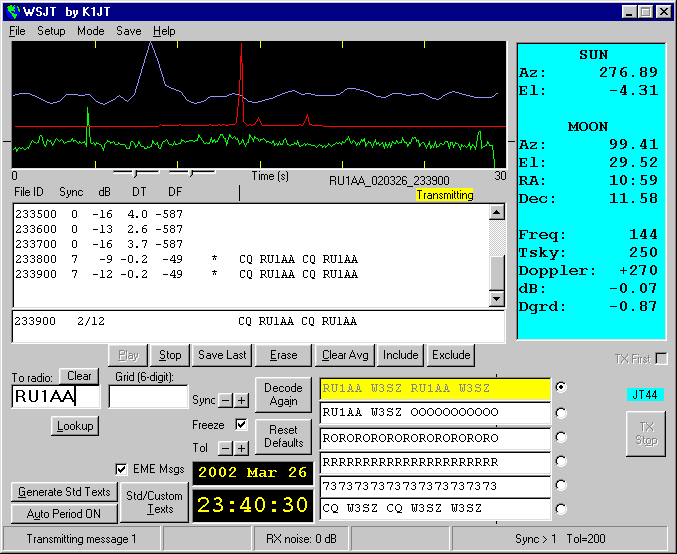Click the yellow Transmitting status label
Image resolution: width=677 pixels, height=554 pixels.
point(444,195)
